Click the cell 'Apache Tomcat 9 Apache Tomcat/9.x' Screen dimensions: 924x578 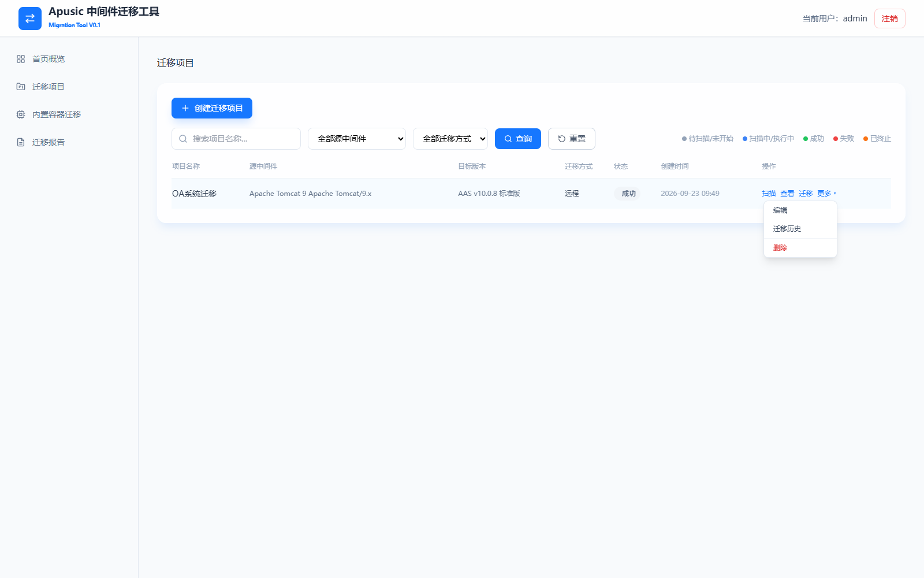311,194
